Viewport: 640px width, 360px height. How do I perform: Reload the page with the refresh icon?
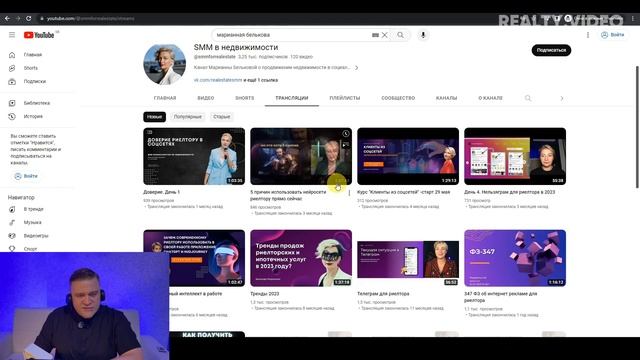pos(29,18)
